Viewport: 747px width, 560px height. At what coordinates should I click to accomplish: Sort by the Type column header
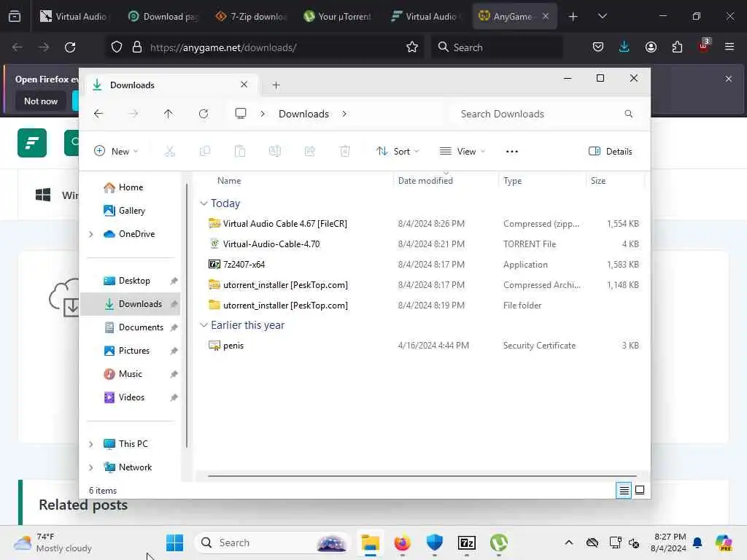click(513, 181)
